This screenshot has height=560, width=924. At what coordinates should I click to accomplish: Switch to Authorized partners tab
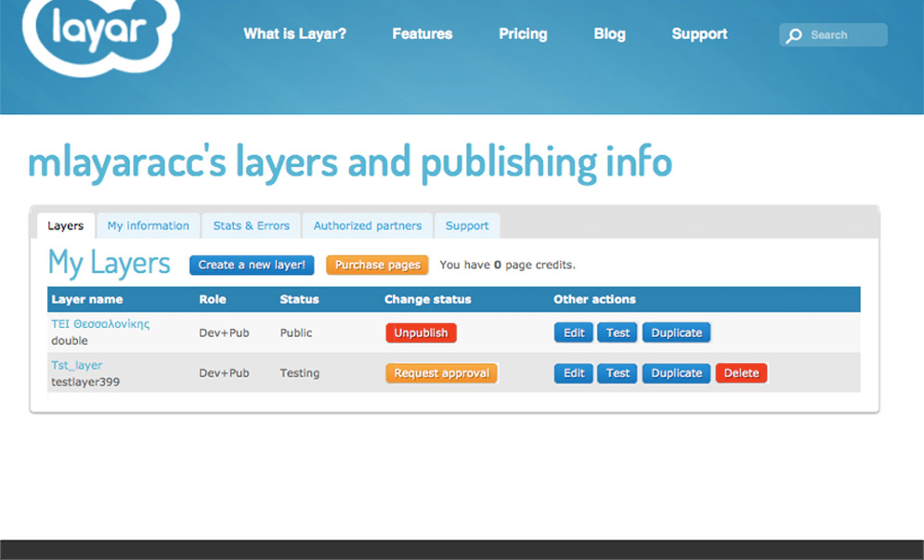point(368,226)
